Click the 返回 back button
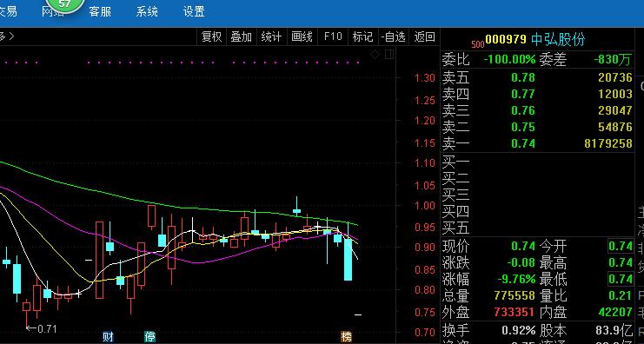The height and width of the screenshot is (344, 644). pos(424,37)
